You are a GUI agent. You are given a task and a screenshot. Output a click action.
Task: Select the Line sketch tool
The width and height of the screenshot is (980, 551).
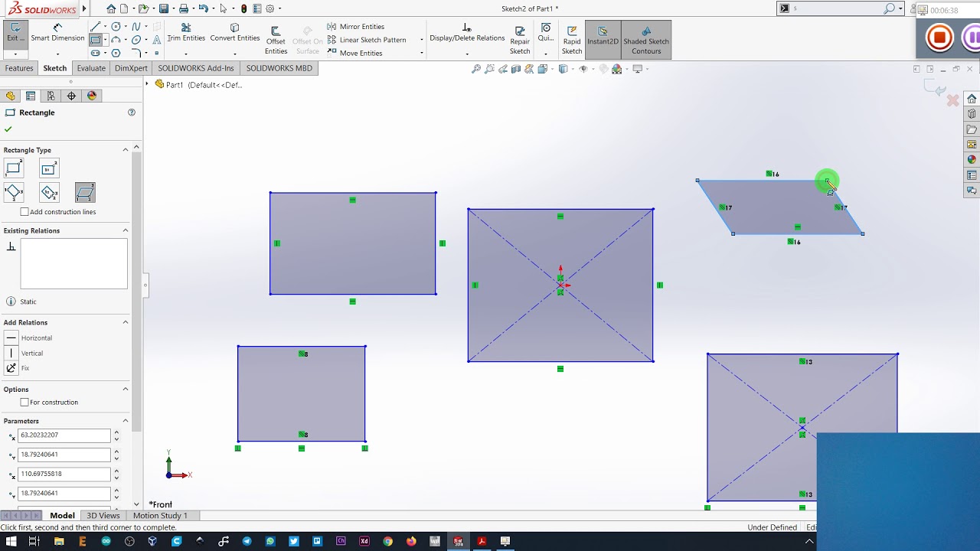[x=95, y=27]
